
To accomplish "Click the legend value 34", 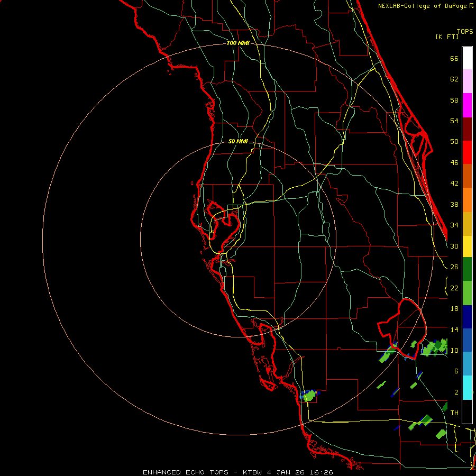I will (x=454, y=225).
